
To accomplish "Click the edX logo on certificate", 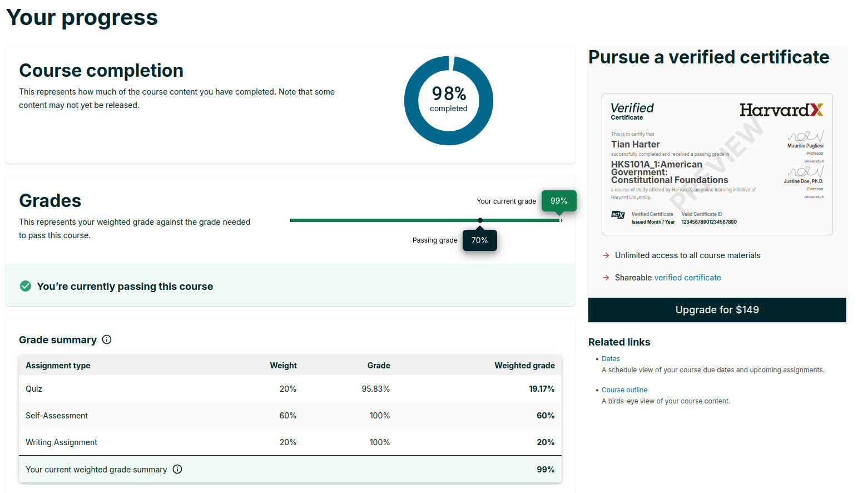I will pyautogui.click(x=618, y=215).
